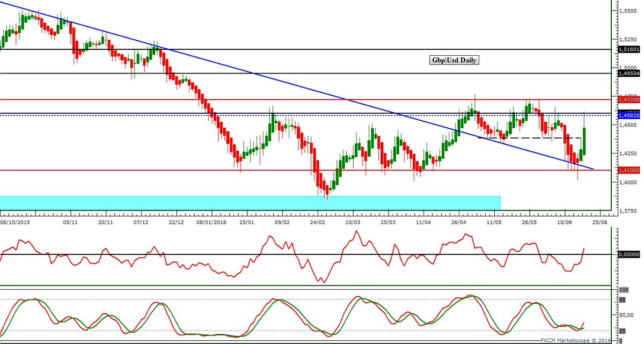
Task: Click the 07/12 date on the time axis
Action: coord(141,221)
